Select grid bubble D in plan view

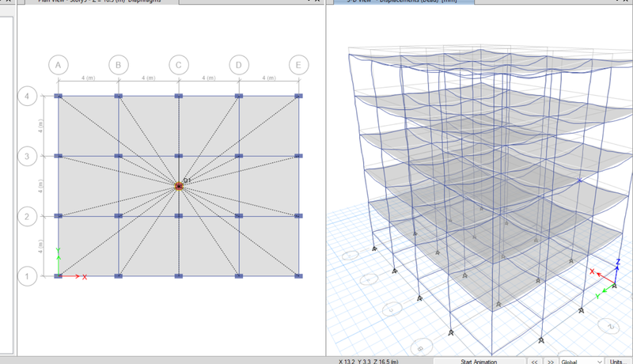pyautogui.click(x=239, y=65)
